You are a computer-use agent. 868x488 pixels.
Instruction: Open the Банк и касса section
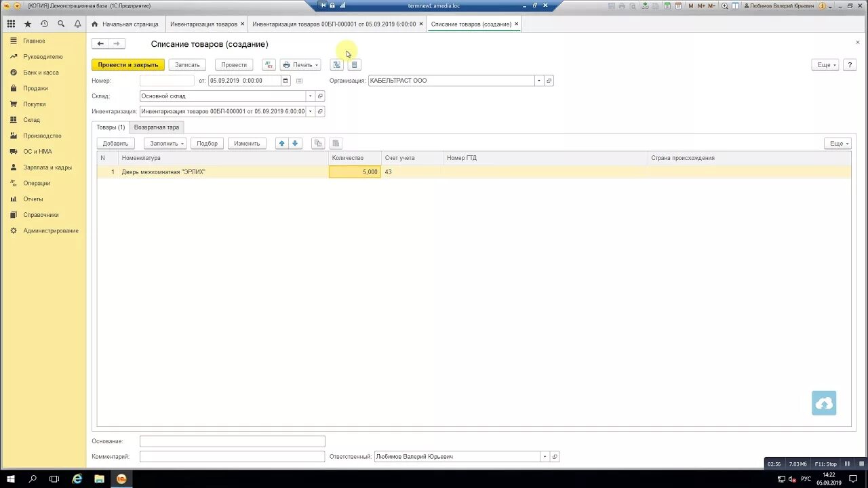click(41, 73)
